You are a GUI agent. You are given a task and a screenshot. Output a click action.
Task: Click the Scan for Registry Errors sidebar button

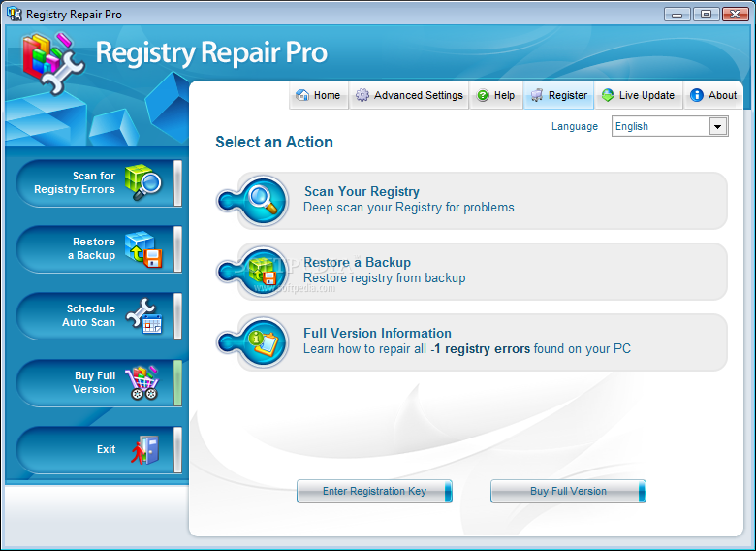(99, 183)
